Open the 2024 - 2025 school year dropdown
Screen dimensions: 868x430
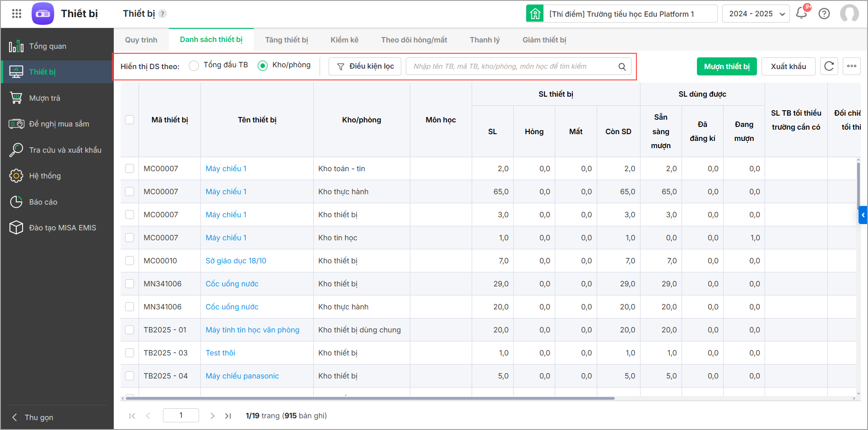point(756,14)
